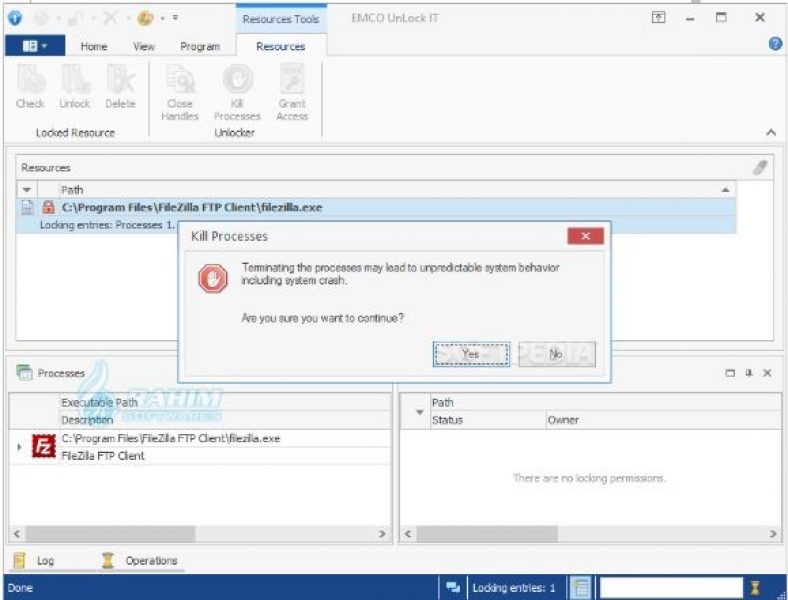Viewport: 788px width, 600px height.
Task: Expand the FileZilla process row arrow
Action: click(x=19, y=447)
